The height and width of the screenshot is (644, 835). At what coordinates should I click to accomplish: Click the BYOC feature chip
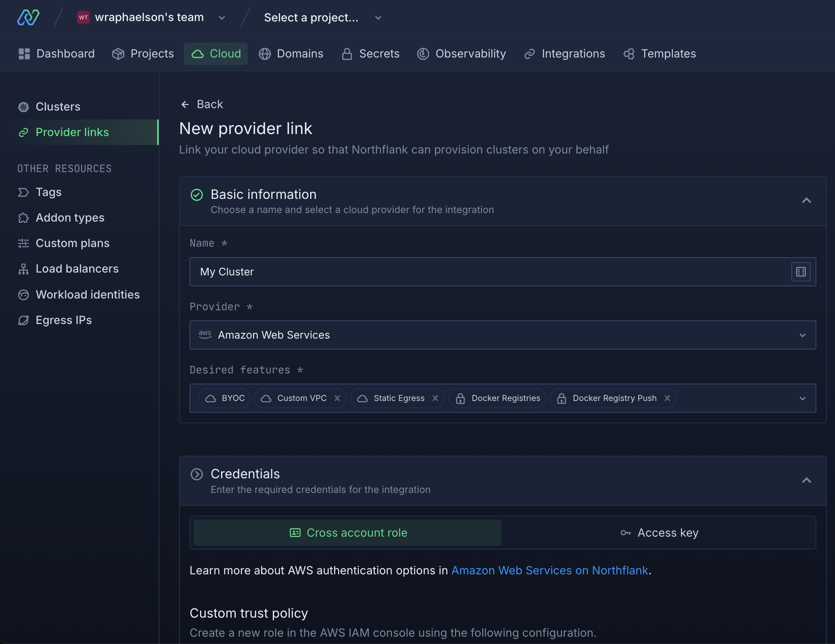point(225,398)
